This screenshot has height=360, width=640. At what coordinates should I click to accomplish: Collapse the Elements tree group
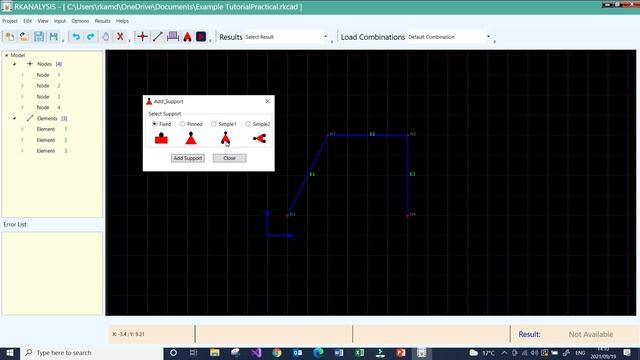click(15, 118)
